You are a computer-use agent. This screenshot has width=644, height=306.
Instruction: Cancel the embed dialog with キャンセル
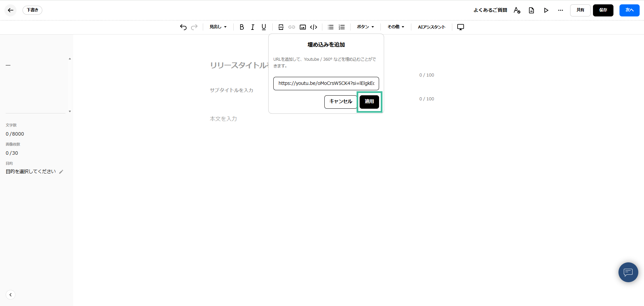(x=340, y=102)
